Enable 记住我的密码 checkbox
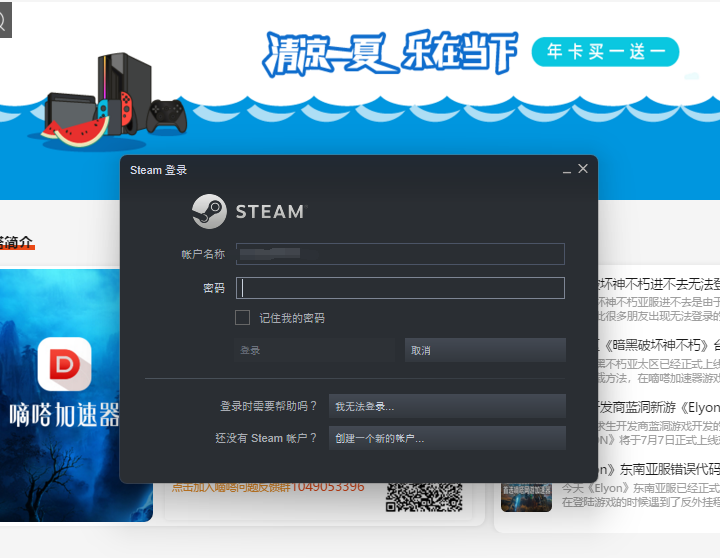This screenshot has width=720, height=558. click(x=242, y=317)
